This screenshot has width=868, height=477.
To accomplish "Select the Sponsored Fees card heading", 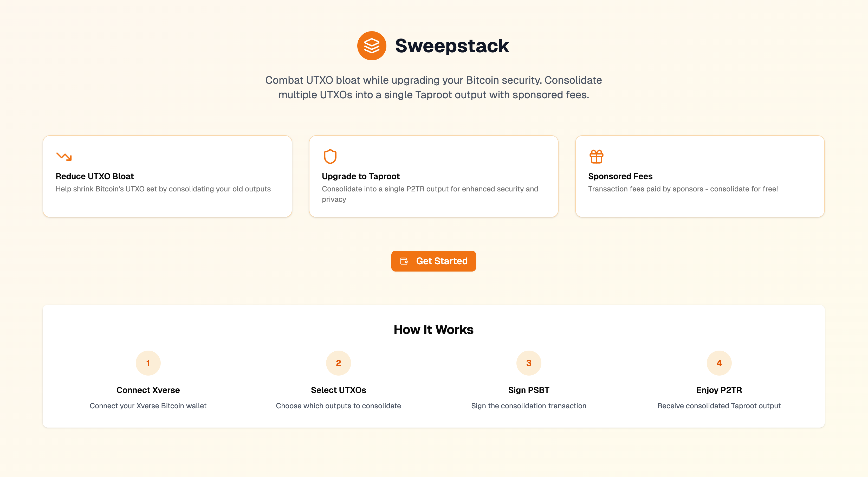I will (620, 176).
